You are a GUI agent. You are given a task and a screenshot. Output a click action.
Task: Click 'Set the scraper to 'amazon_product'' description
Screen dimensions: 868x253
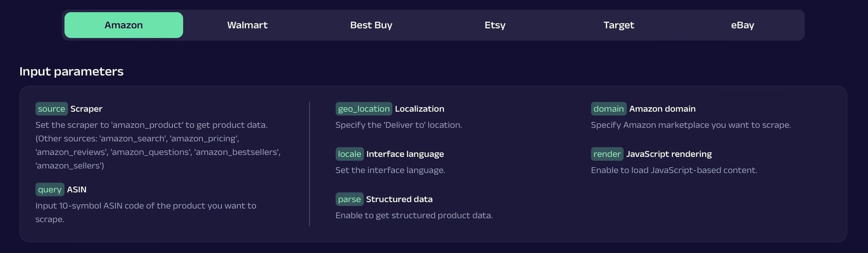[158, 145]
